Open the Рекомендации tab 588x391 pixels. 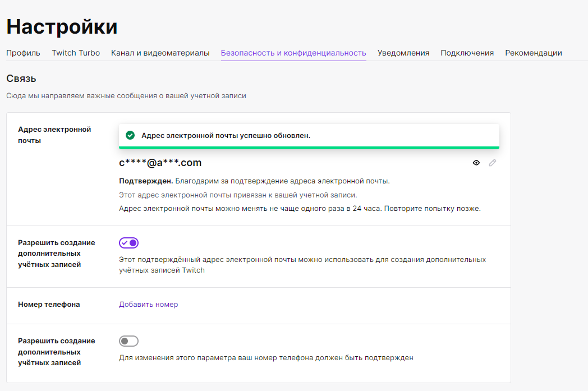(533, 53)
